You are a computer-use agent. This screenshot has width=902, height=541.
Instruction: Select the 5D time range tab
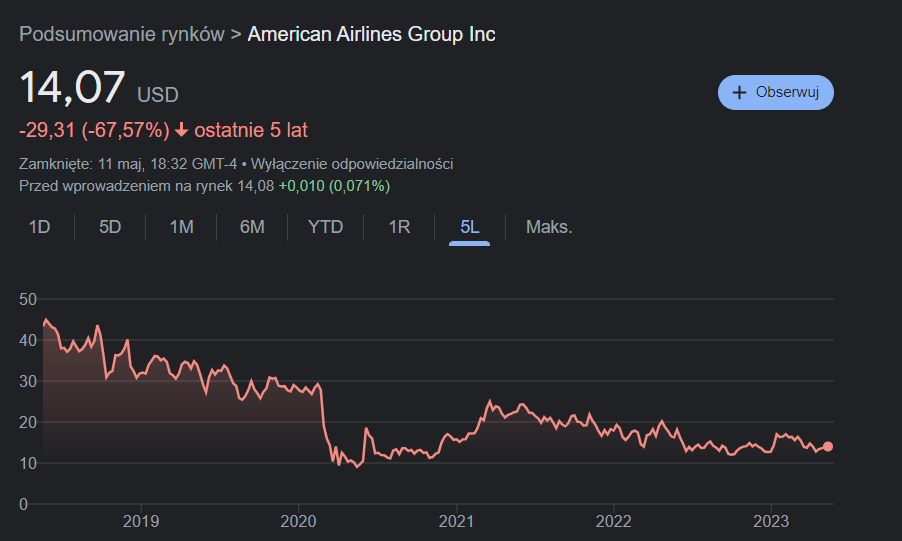(110, 227)
